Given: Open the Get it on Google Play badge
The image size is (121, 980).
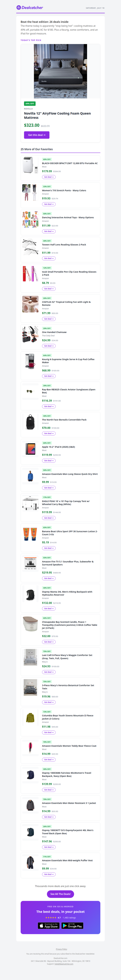Looking at the screenshot, I should (73, 926).
